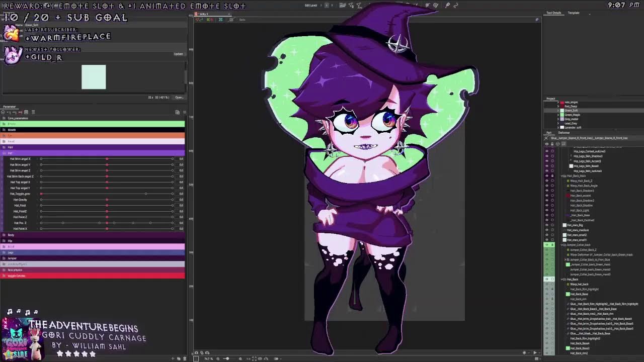Viewport: 644px width, 362px height.
Task: Click the Hat Point X value field
Action: [x=180, y=229]
